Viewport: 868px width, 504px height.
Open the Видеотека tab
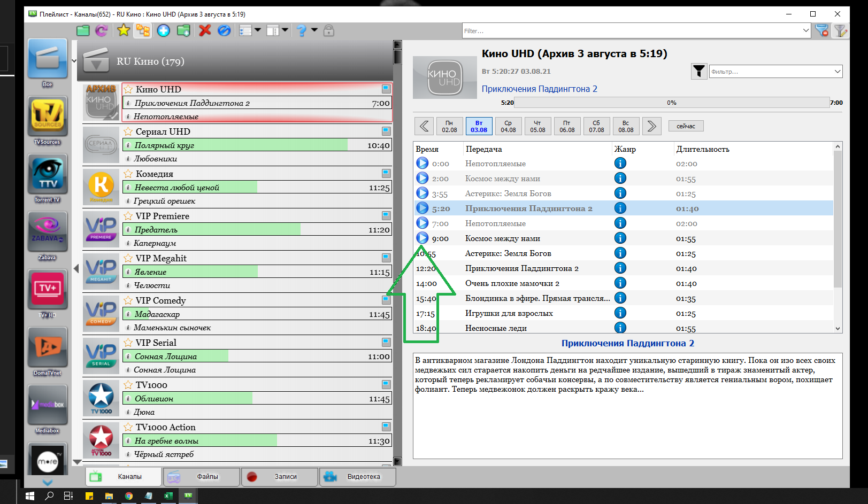[x=358, y=477]
